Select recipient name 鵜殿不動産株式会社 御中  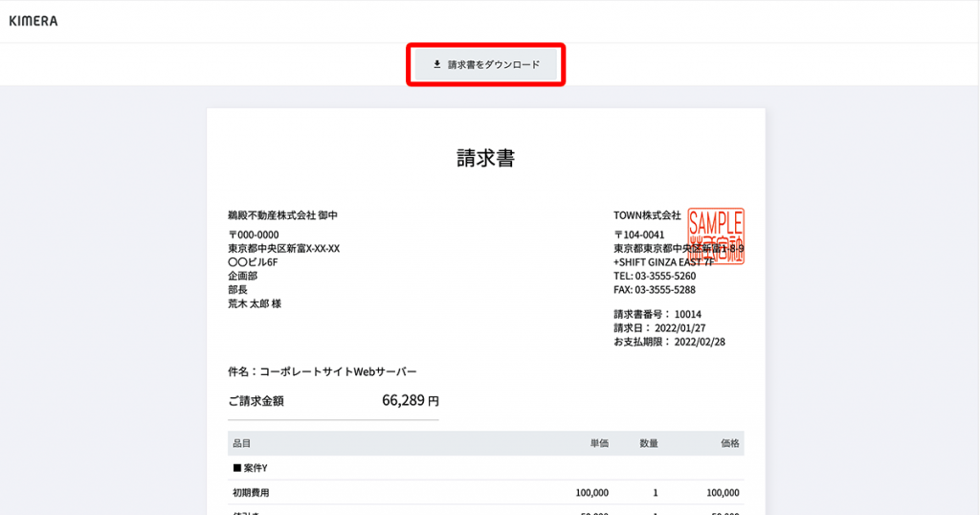(282, 215)
